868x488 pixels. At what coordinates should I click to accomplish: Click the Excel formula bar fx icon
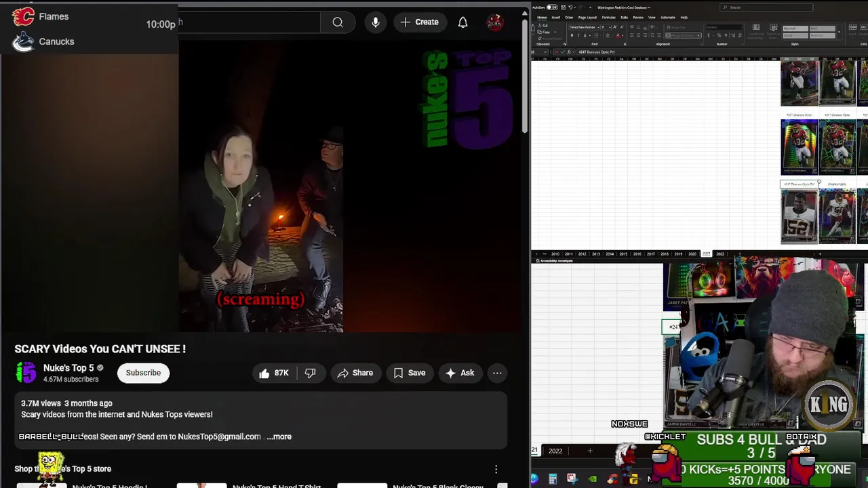coord(569,52)
